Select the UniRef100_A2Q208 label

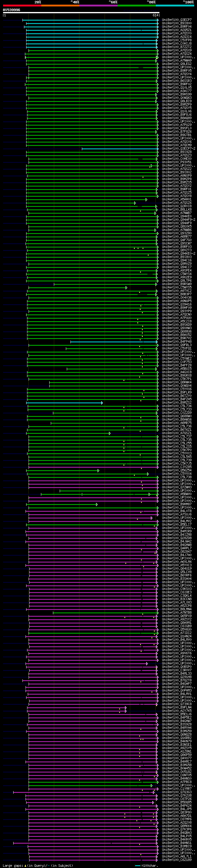177,822
